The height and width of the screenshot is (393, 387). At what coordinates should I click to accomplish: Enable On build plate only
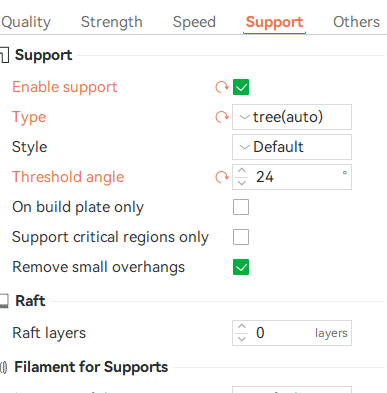pyautogui.click(x=241, y=207)
